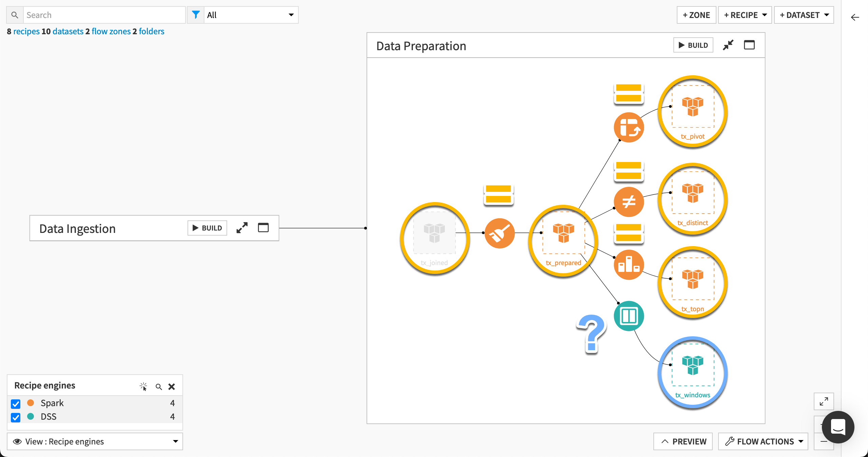Collapse the Data Preparation zone

tap(728, 45)
